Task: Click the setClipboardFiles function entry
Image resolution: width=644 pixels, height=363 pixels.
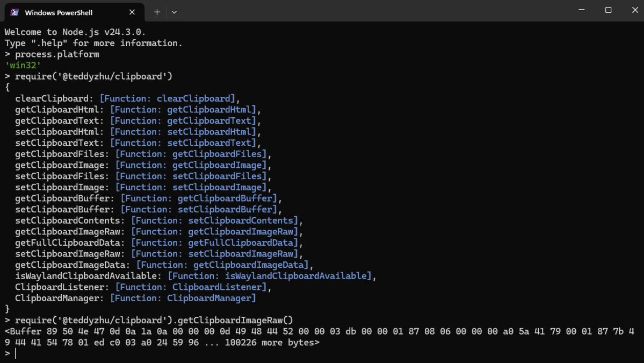Action: tap(143, 176)
